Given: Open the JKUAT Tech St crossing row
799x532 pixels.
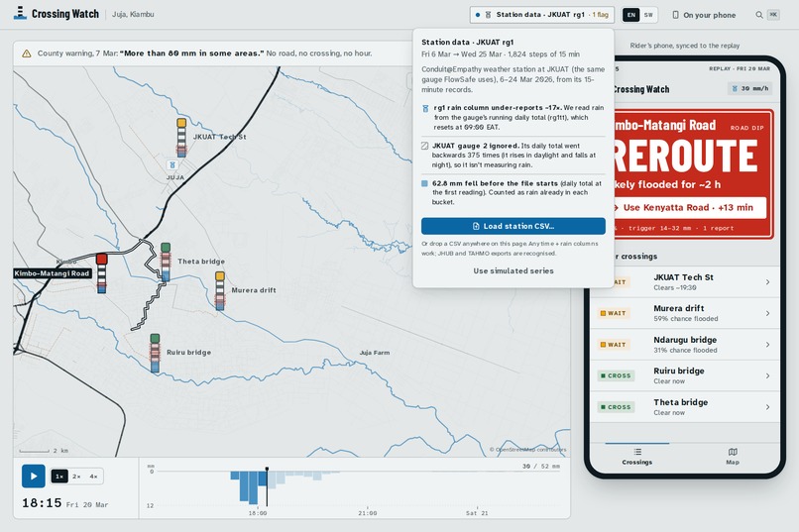Looking at the screenshot, I should tap(685, 282).
